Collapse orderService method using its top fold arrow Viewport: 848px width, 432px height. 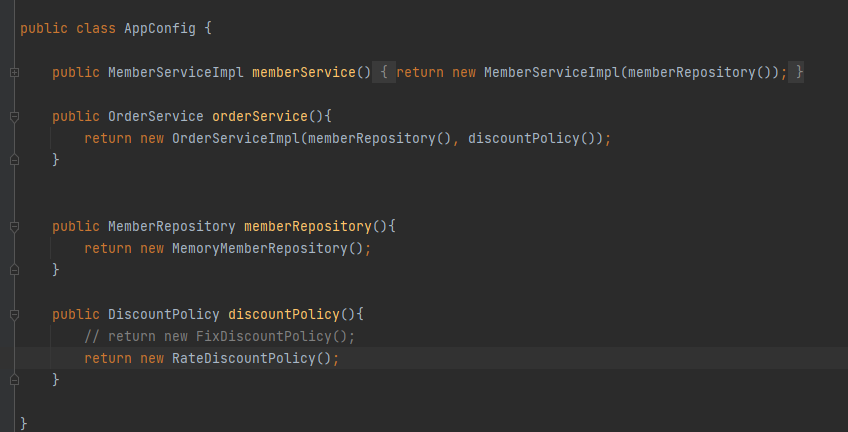(x=15, y=116)
